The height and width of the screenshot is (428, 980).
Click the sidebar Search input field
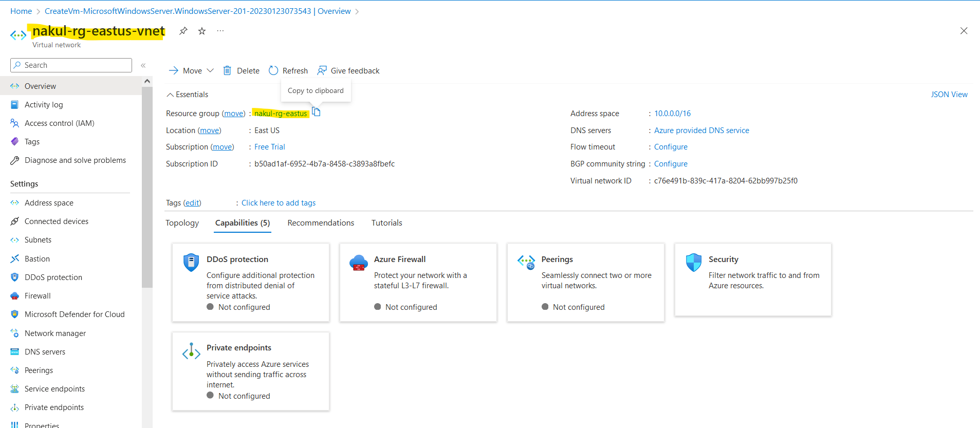(71, 65)
